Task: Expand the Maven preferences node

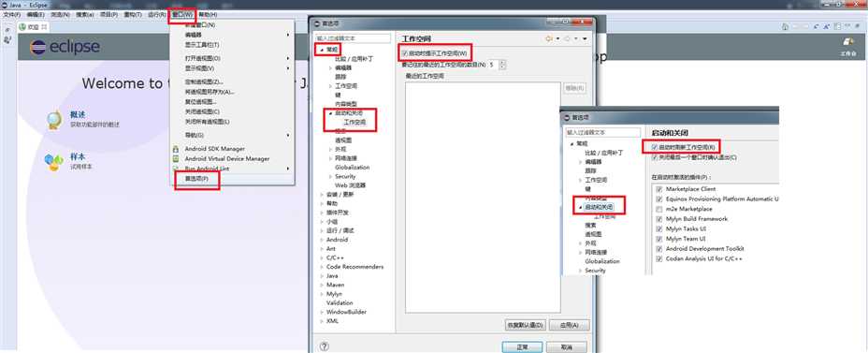Action: [x=322, y=285]
